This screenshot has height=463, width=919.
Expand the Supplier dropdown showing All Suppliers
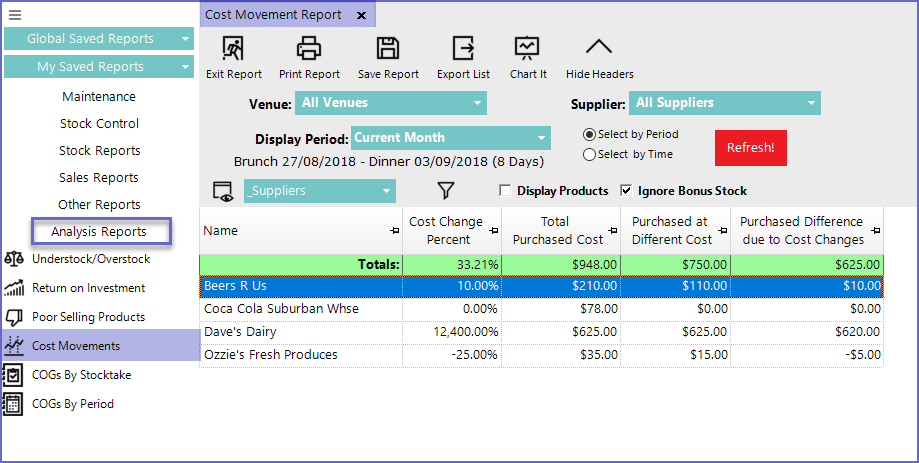(724, 103)
